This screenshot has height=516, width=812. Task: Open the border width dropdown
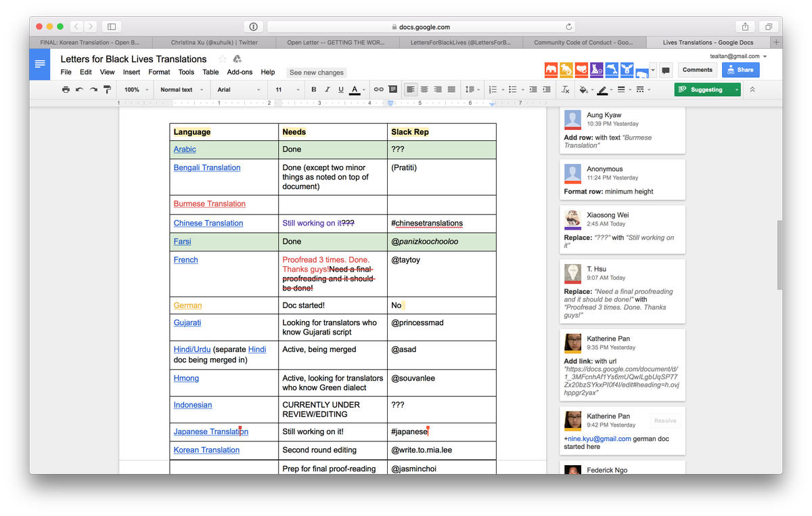coord(624,89)
